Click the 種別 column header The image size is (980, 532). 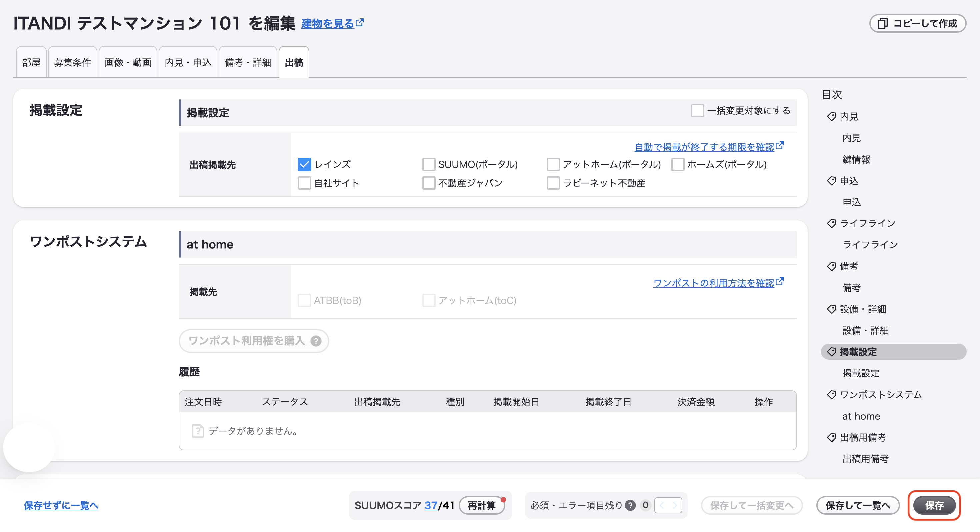[x=455, y=402]
